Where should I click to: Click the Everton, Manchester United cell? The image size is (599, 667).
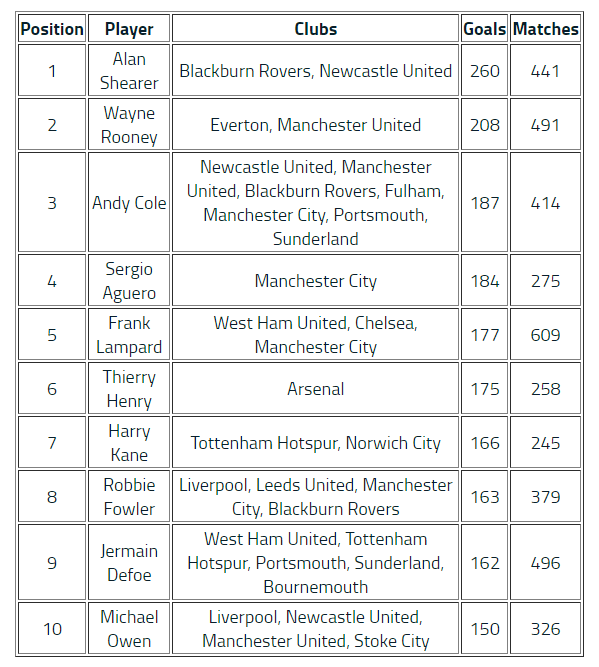(x=315, y=124)
